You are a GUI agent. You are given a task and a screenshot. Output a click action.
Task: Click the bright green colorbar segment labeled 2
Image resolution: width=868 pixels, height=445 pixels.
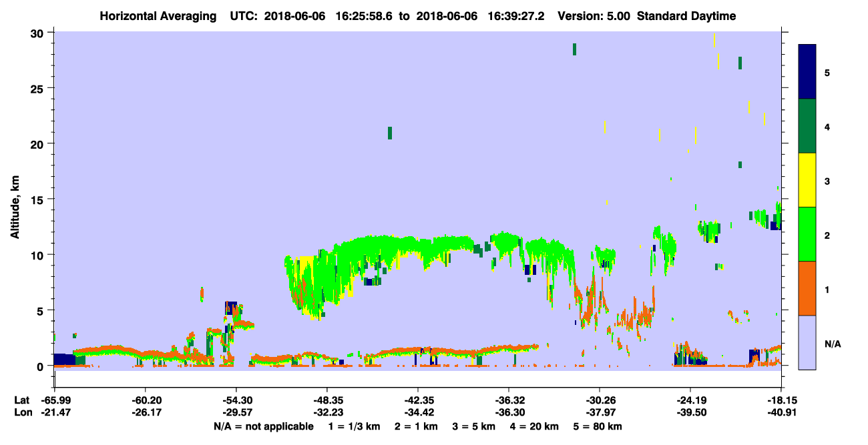(807, 234)
